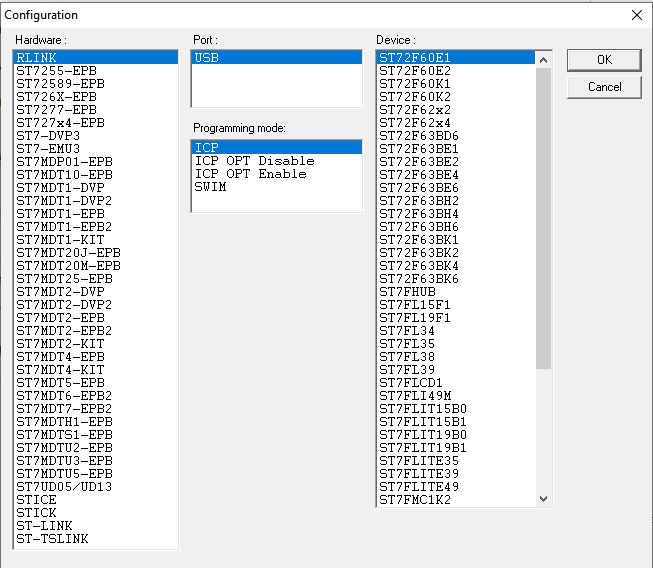Pick ST7MDTH1-EPB hardware
Image resolution: width=653 pixels, height=568 pixels.
coord(96,421)
